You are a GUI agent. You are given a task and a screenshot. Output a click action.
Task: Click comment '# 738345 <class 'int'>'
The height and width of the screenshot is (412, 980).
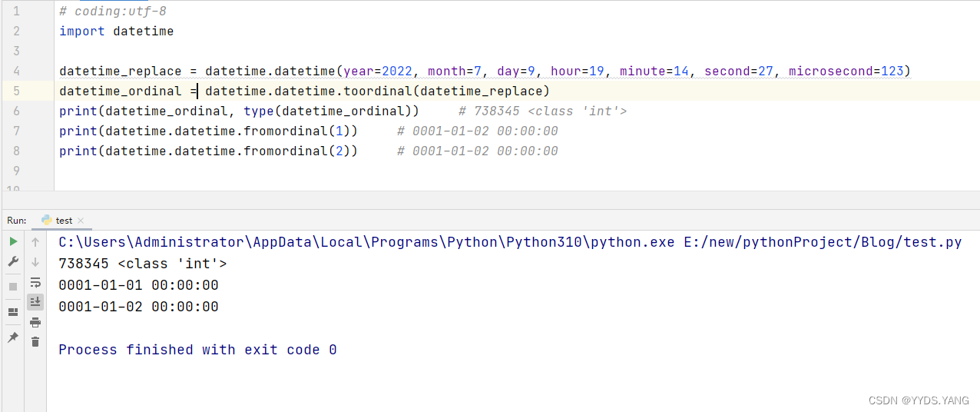click(x=543, y=111)
